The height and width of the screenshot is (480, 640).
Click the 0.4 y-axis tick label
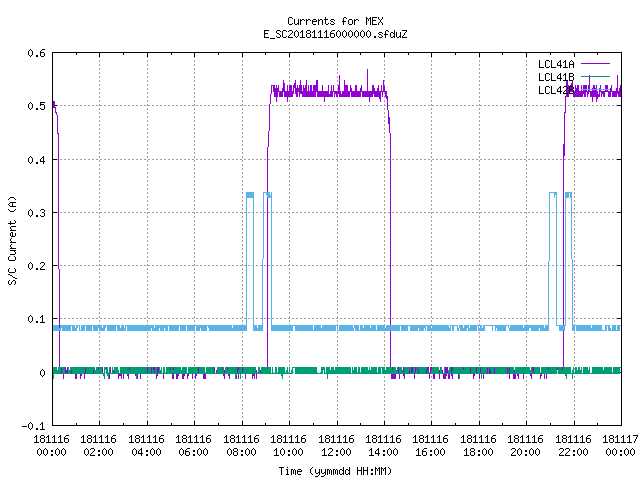[x=36, y=160]
